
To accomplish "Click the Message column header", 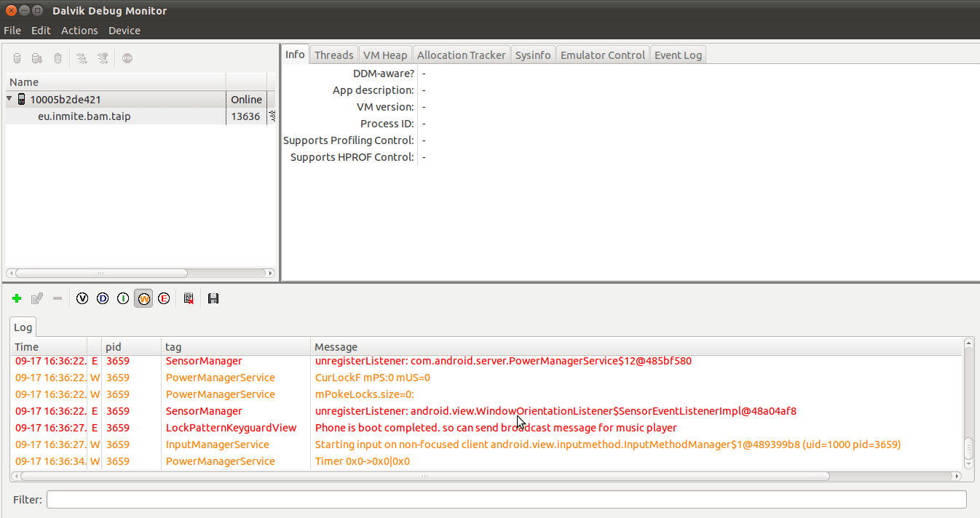I will click(x=637, y=347).
